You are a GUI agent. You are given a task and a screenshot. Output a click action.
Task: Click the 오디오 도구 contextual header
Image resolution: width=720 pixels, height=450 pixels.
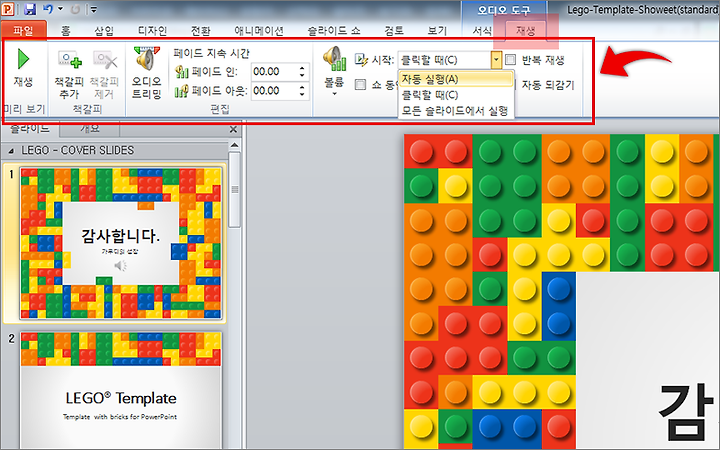504,10
